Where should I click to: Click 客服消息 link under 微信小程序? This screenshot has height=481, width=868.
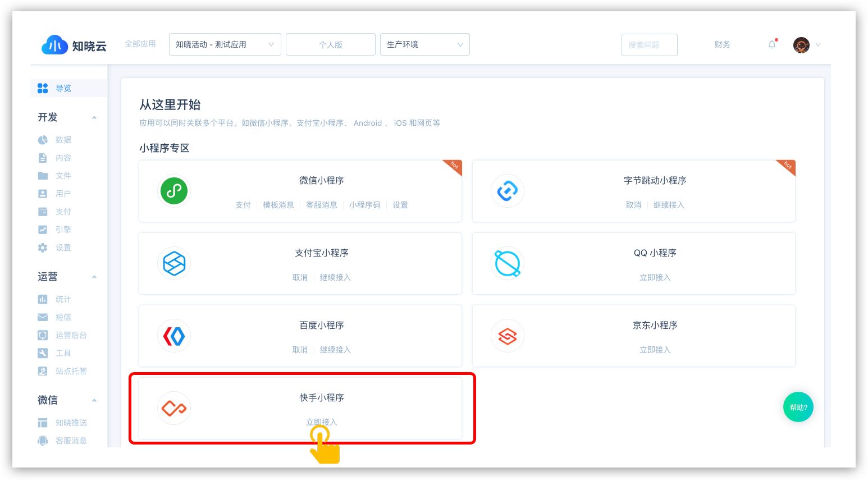coord(322,205)
